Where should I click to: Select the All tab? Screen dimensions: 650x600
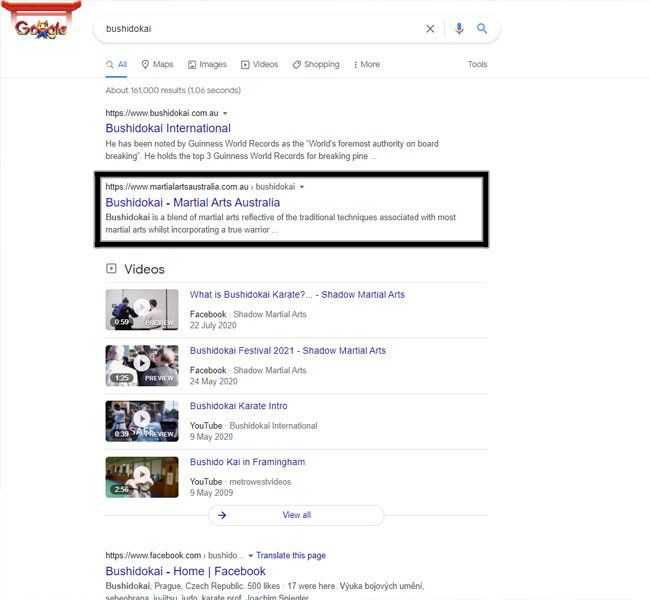pos(116,65)
